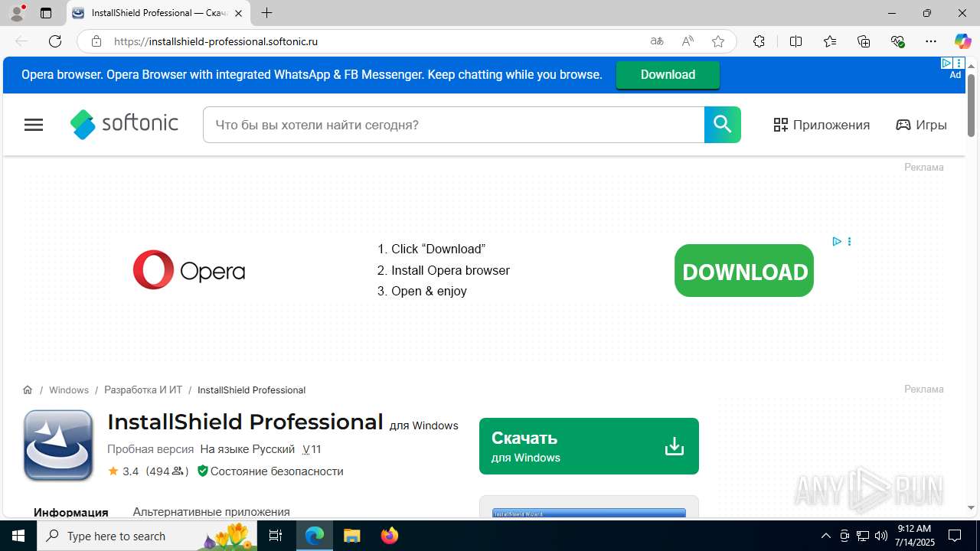Open Игры section
The image size is (980, 551).
pos(921,125)
